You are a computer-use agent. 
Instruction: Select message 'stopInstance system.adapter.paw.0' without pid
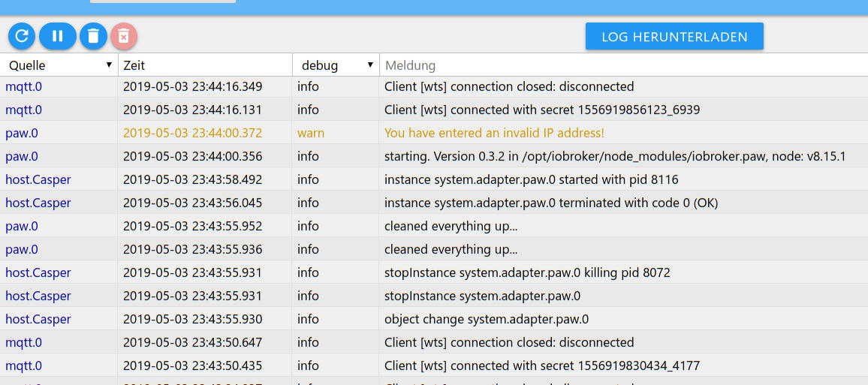click(482, 296)
